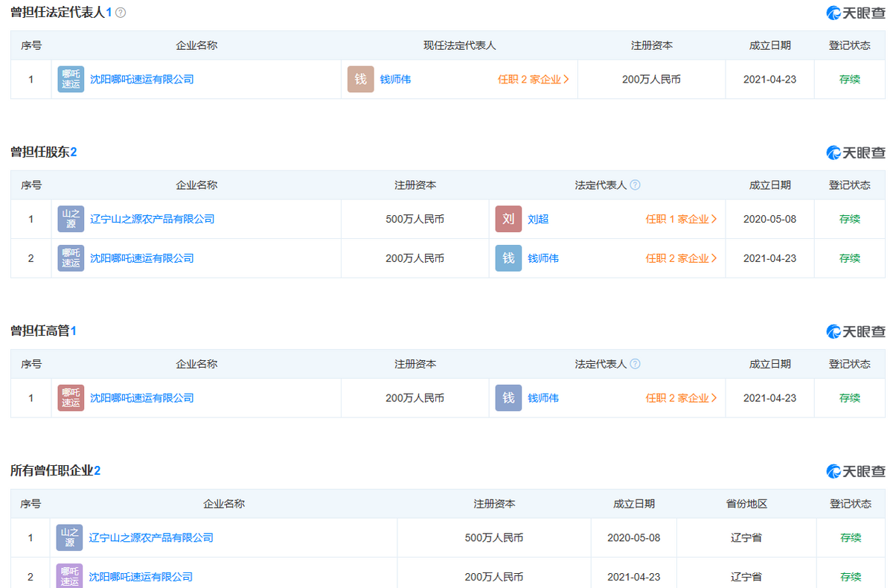Click help icon by 法定代表人 in 曾担任高管 table
The image size is (893, 588).
coord(635,364)
